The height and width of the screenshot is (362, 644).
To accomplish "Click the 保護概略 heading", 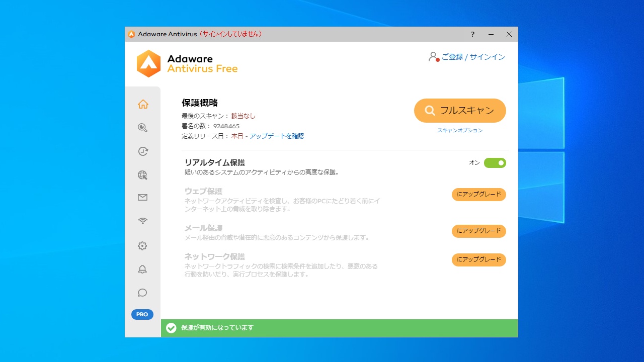I will point(200,103).
